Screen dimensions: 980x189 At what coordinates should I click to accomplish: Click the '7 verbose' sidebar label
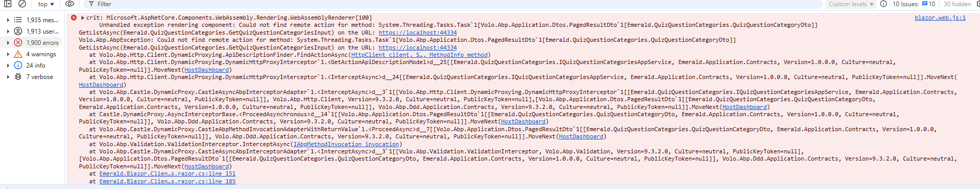click(x=39, y=77)
